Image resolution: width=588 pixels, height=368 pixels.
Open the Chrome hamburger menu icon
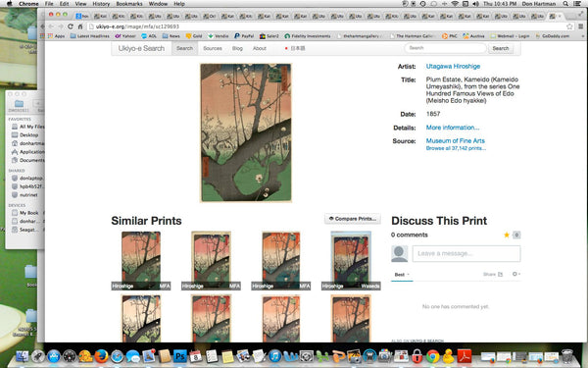pyautogui.click(x=580, y=26)
